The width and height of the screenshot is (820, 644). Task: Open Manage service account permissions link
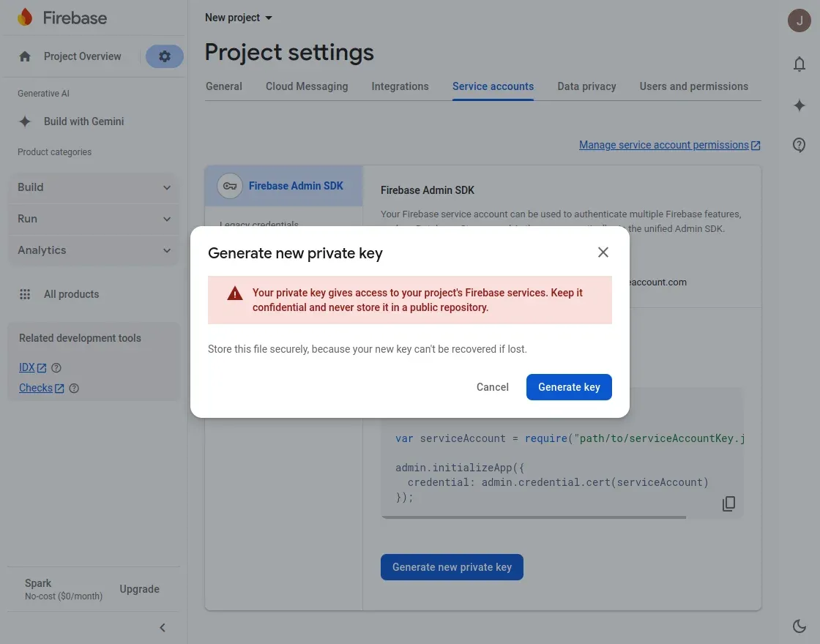(663, 145)
